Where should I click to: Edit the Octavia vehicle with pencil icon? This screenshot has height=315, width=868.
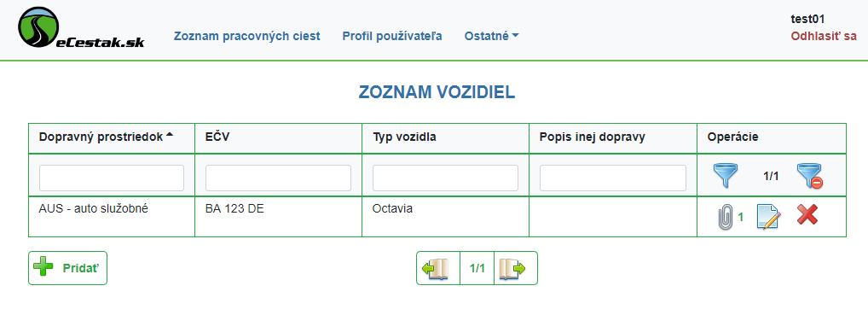pyautogui.click(x=769, y=217)
